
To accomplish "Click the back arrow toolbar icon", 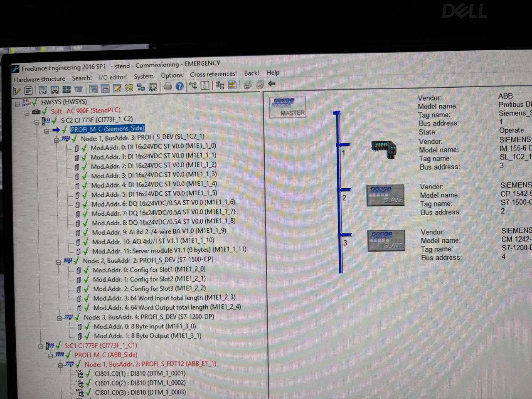I will tap(271, 84).
